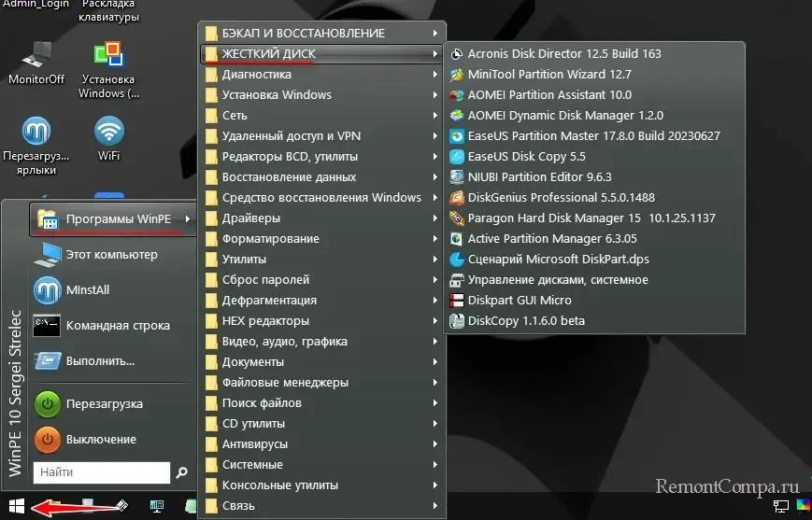Click the network tray icon in taskbar
This screenshot has width=812, height=520.
coord(781,506)
